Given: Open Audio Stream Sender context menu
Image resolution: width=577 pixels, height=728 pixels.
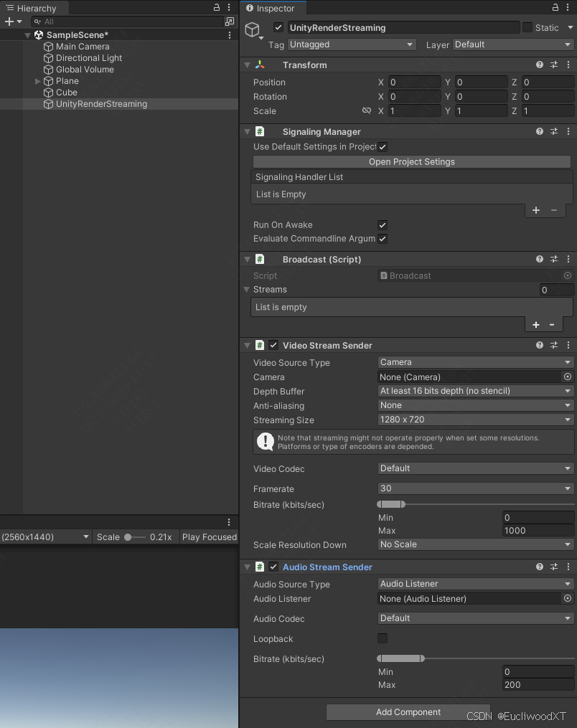Looking at the screenshot, I should tap(568, 567).
